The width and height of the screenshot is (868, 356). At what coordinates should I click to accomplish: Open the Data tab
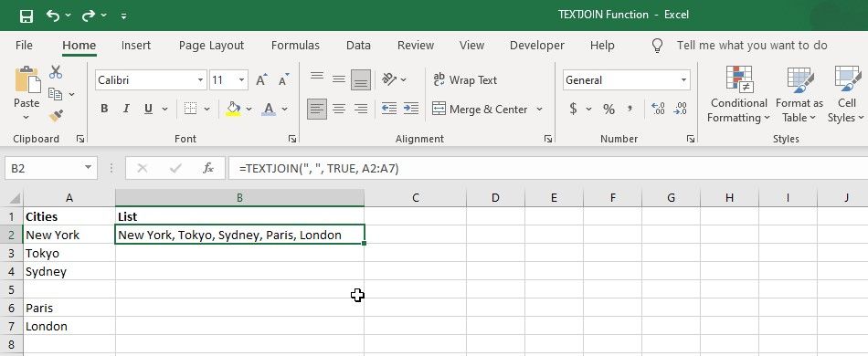(358, 46)
